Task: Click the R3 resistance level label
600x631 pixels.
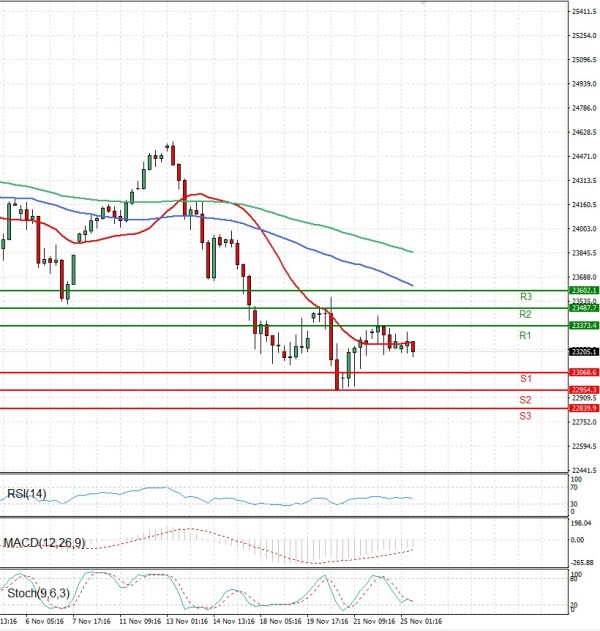Action: [524, 297]
